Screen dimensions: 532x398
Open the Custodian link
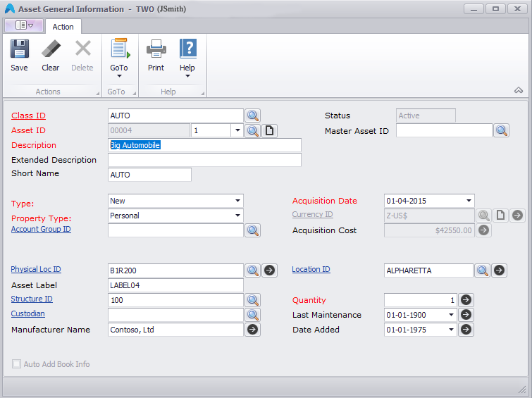pyautogui.click(x=27, y=313)
